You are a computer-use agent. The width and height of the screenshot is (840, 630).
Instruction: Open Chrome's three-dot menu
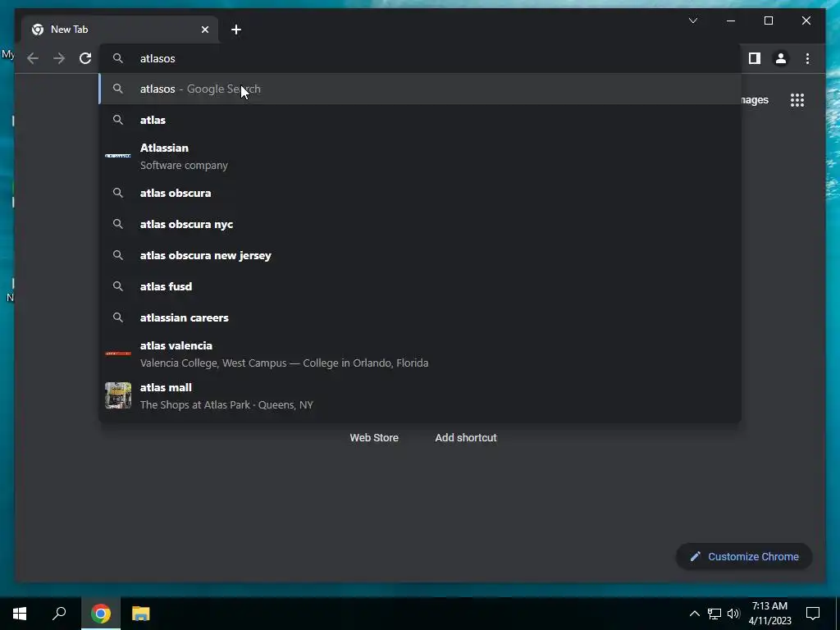click(x=807, y=58)
